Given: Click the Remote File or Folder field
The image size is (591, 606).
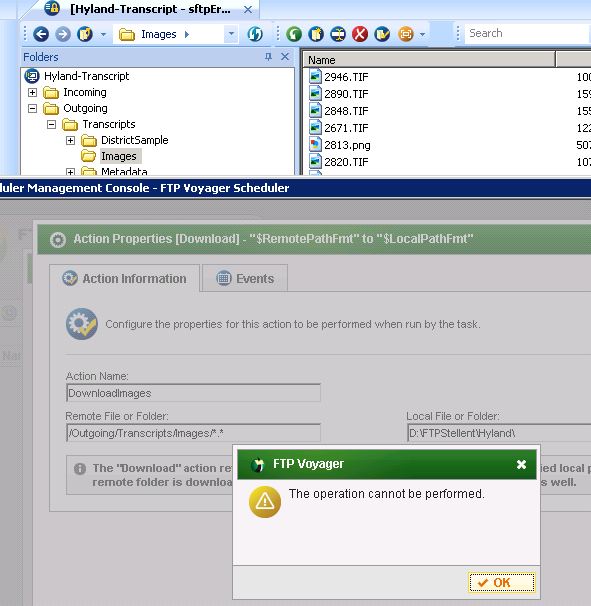Looking at the screenshot, I should pyautogui.click(x=193, y=433).
